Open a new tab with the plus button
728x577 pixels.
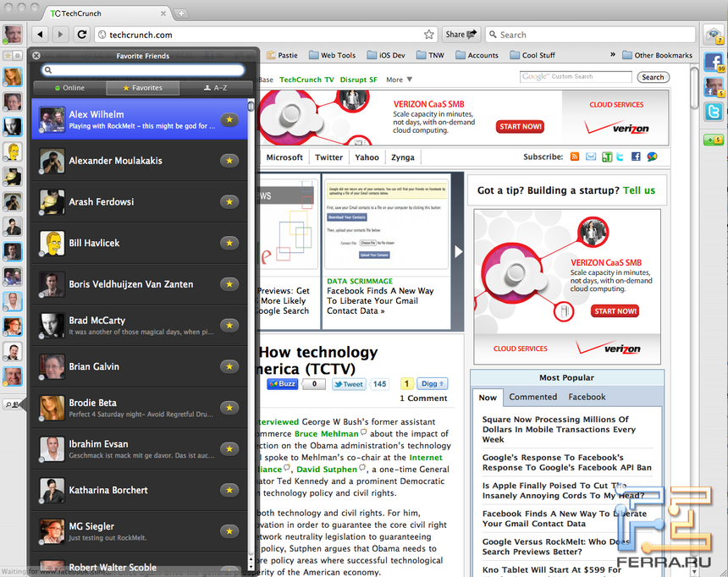point(181,14)
